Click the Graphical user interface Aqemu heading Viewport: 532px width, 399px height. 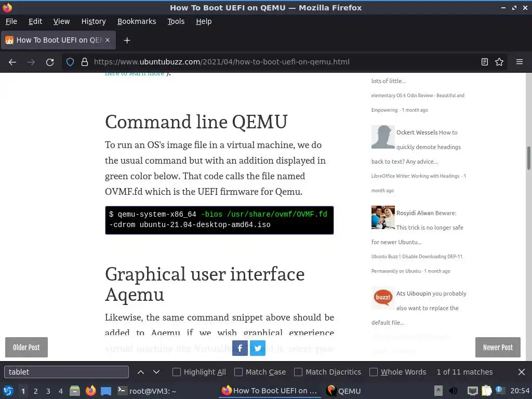point(205,284)
